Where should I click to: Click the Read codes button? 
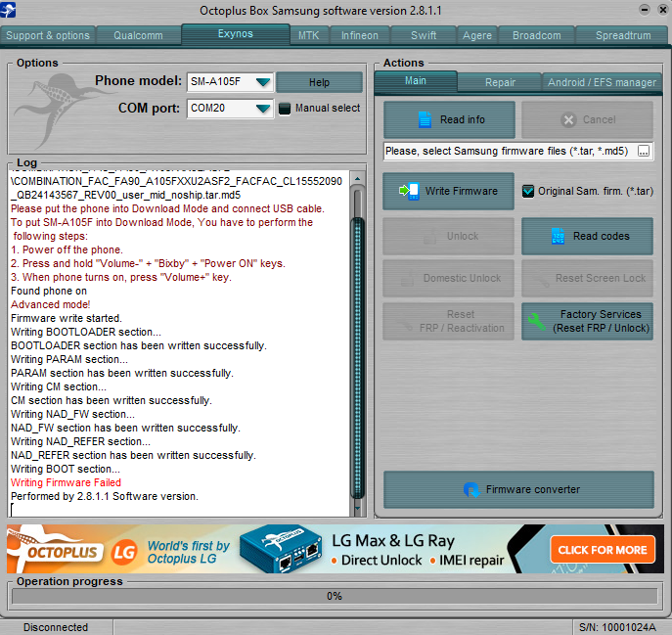[587, 236]
